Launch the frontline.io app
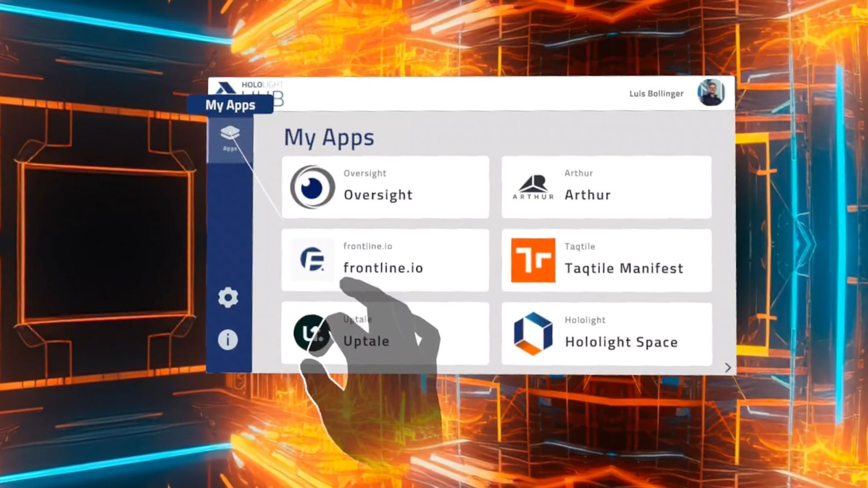The image size is (868, 488). (385, 260)
